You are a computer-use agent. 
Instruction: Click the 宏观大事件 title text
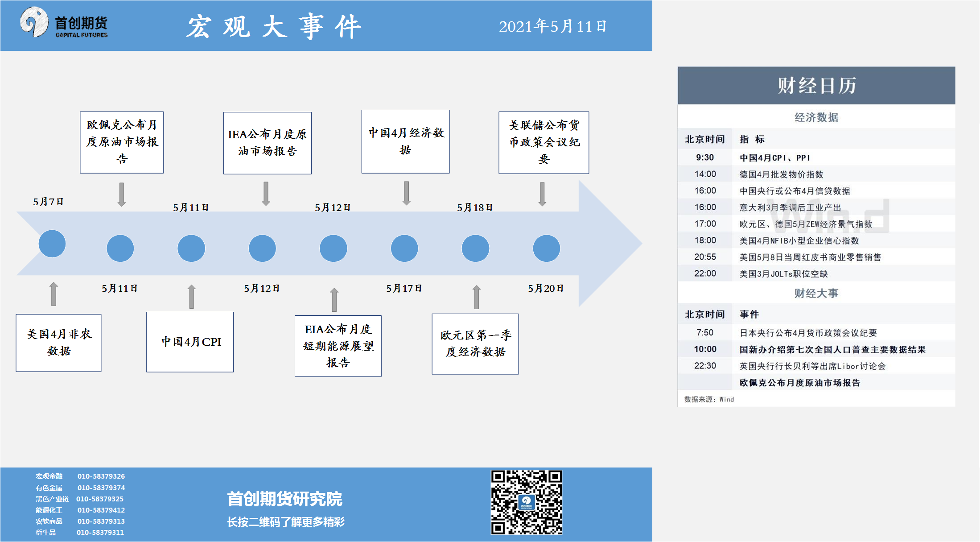[x=274, y=26]
